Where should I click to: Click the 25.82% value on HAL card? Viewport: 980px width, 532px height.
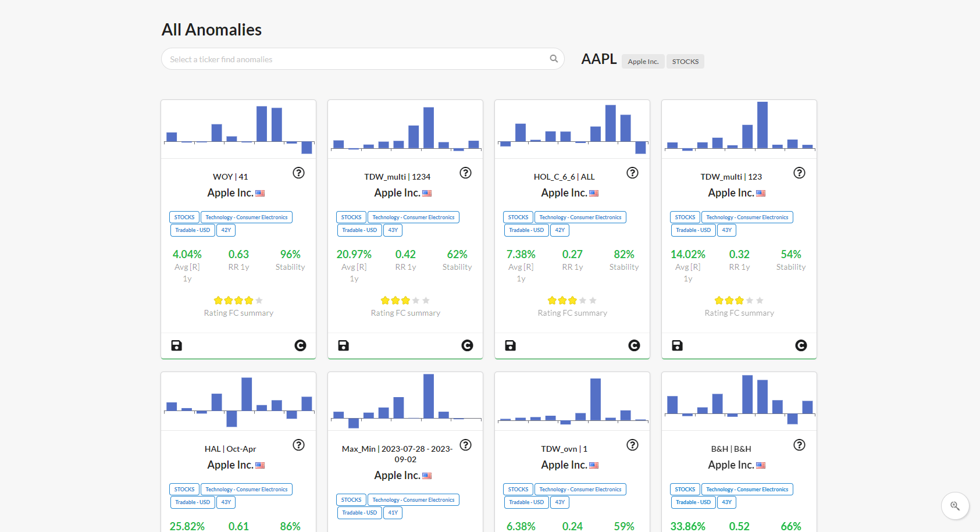[x=187, y=526]
